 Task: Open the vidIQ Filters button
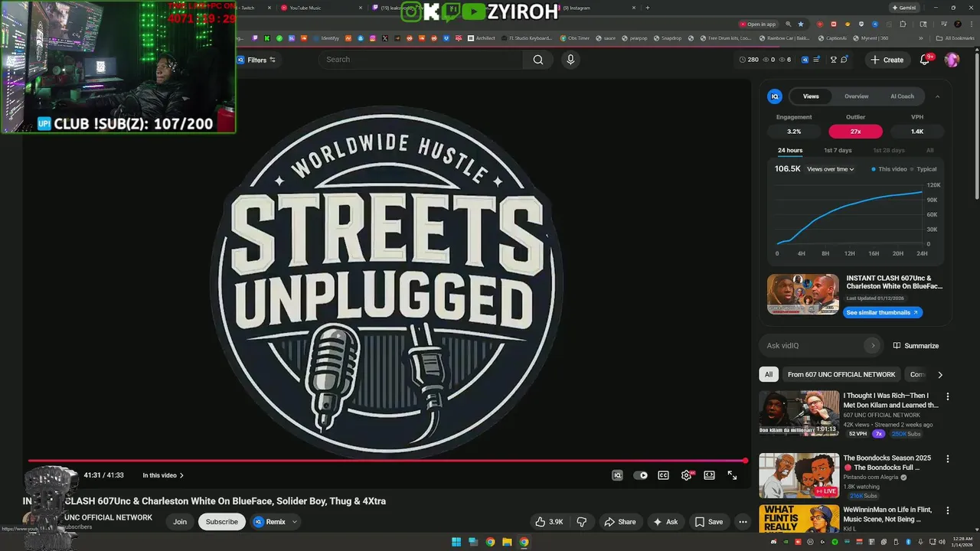click(257, 60)
